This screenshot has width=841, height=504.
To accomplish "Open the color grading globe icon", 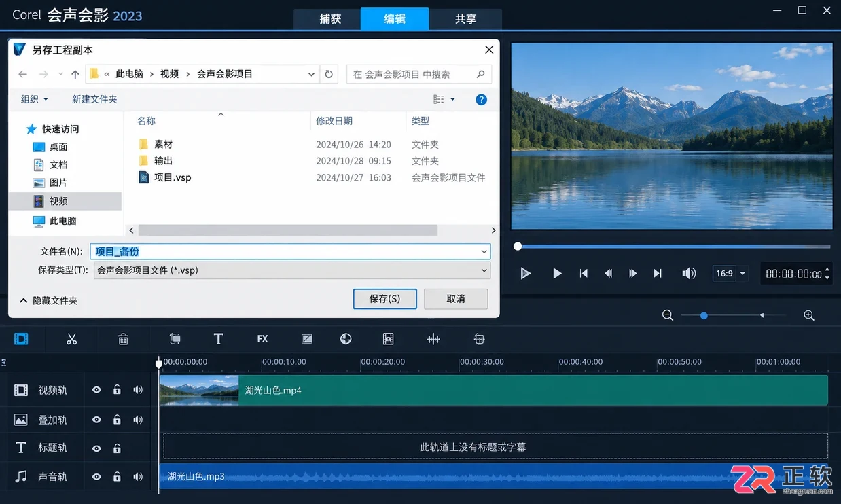I will 346,338.
